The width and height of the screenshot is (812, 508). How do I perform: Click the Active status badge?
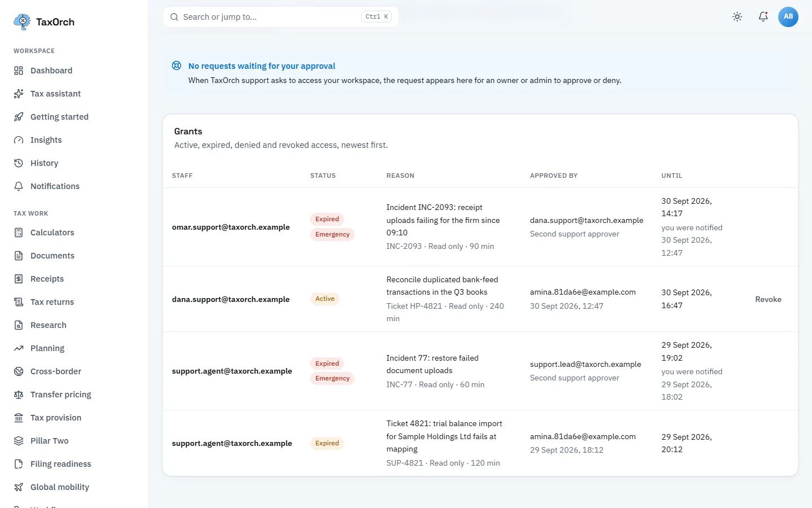tap(325, 299)
